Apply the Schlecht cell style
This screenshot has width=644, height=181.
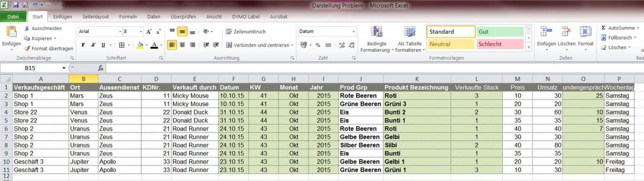pos(500,44)
